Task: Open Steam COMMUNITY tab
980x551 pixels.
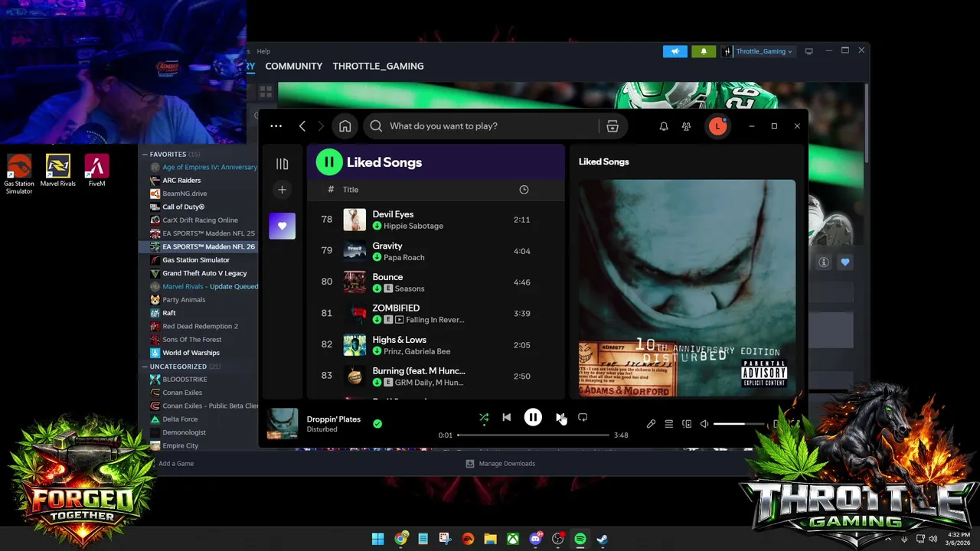Action: click(293, 67)
